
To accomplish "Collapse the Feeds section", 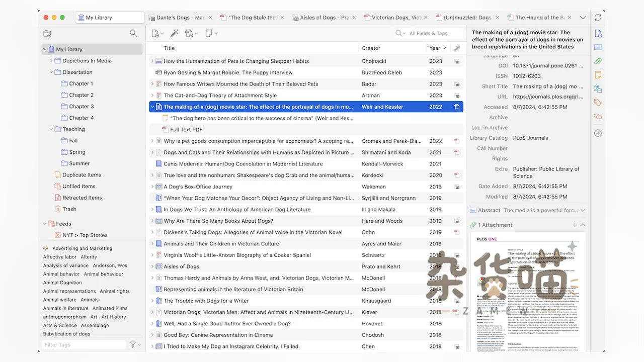I will pyautogui.click(x=45, y=224).
